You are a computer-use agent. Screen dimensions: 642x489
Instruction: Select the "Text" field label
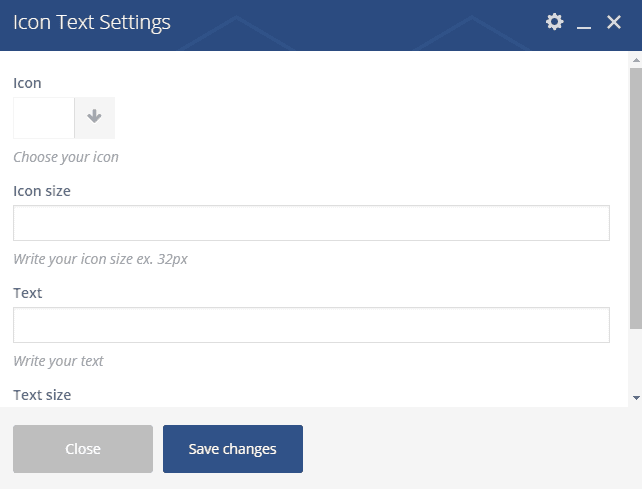pos(28,293)
